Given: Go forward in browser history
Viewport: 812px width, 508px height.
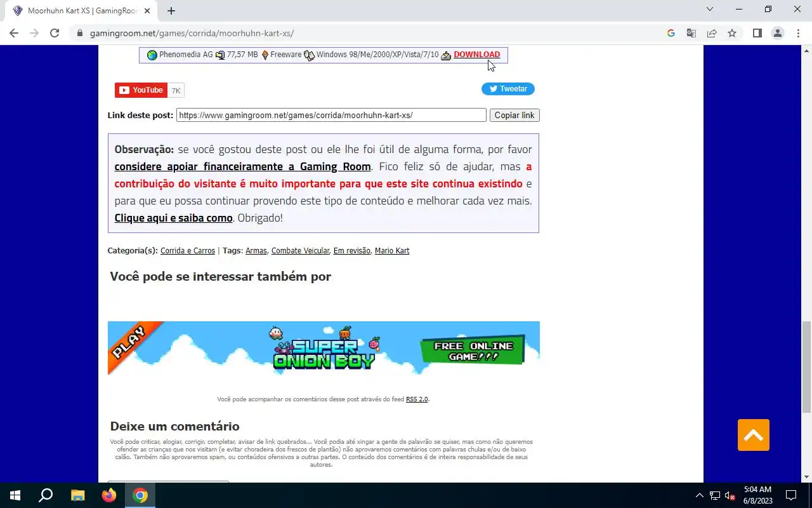Looking at the screenshot, I should (x=34, y=33).
